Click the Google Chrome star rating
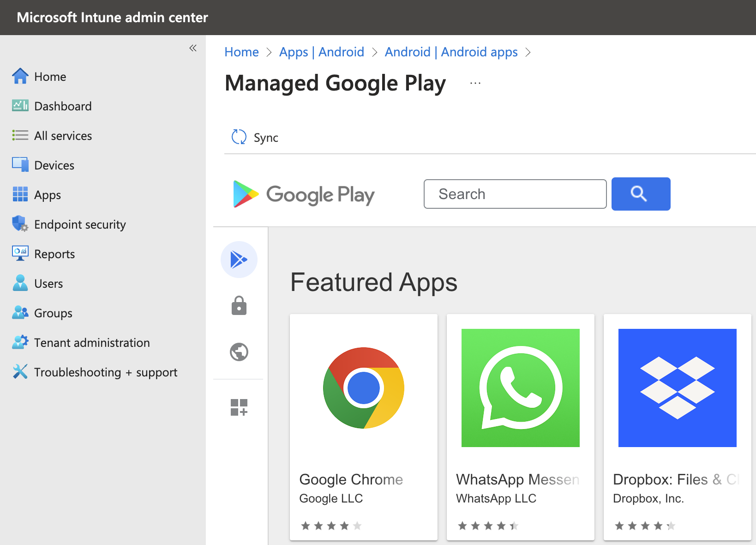756x545 pixels. pos(331,526)
